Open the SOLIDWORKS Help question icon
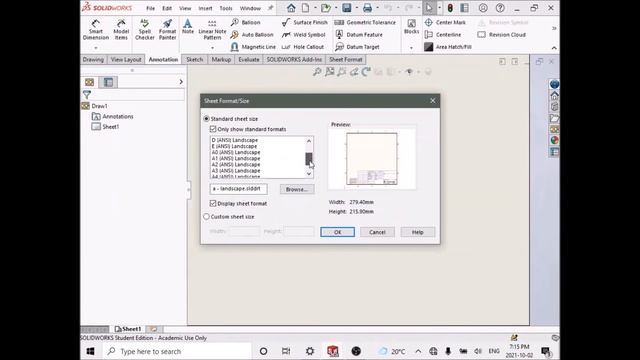 [x=500, y=8]
